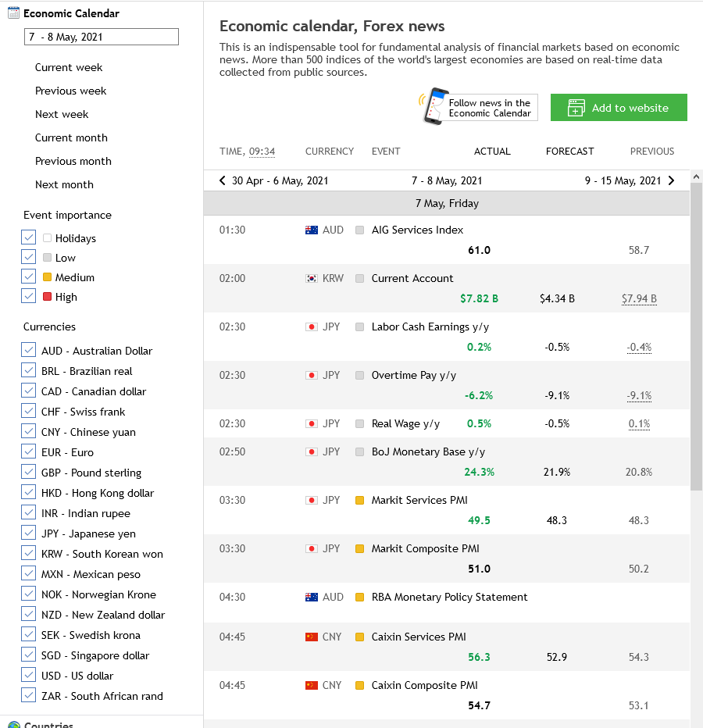Click the Japan flag in Real Wage row

312,423
